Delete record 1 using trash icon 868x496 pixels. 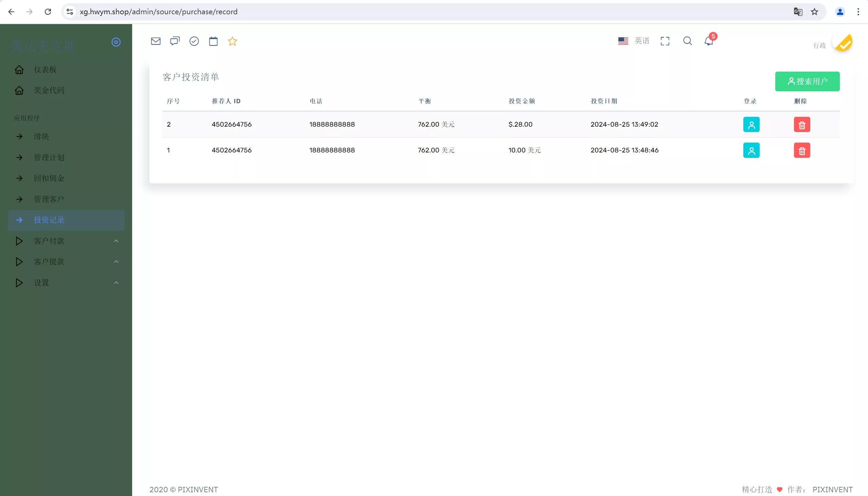point(801,150)
